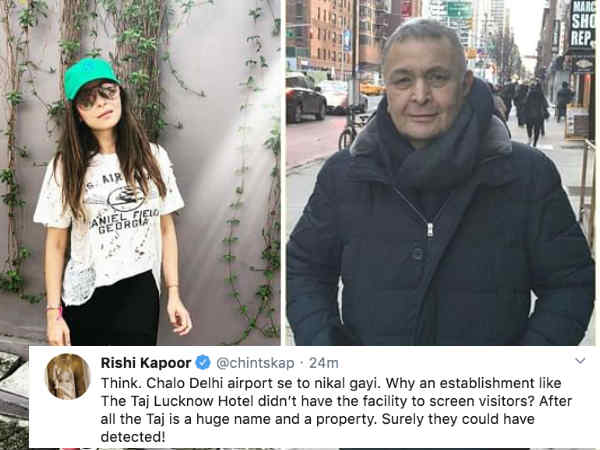Viewport: 600px width, 450px height.
Task: Click the parked bicycle by the curb
Action: 351,130
